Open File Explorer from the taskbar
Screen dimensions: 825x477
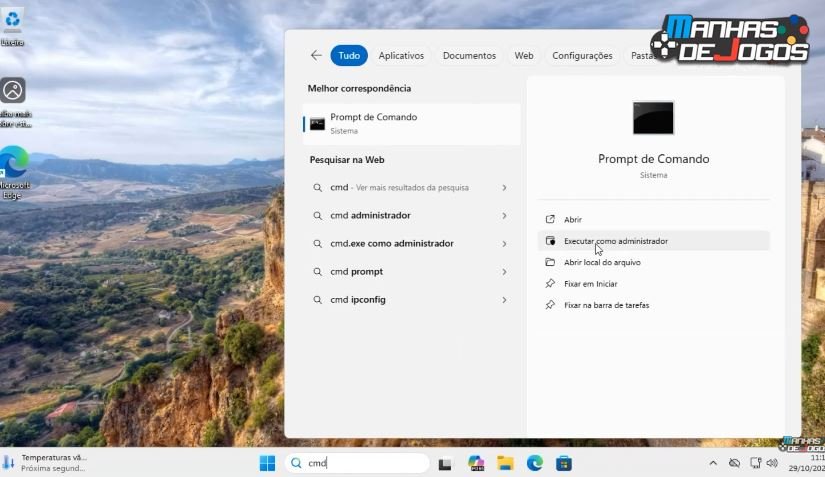pyautogui.click(x=505, y=463)
